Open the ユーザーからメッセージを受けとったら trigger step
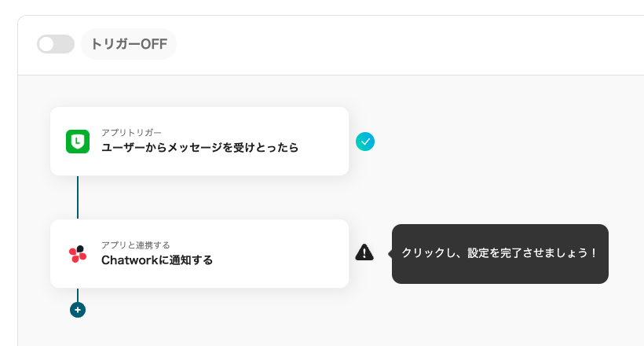The width and height of the screenshot is (644, 346). [x=199, y=147]
